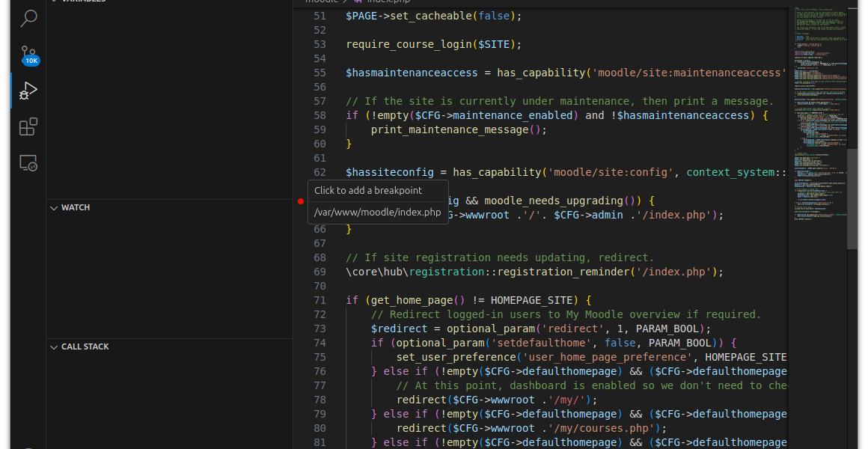Screen dimensions: 868x449
Task: Click the comment on line 68
Action: coord(500,257)
